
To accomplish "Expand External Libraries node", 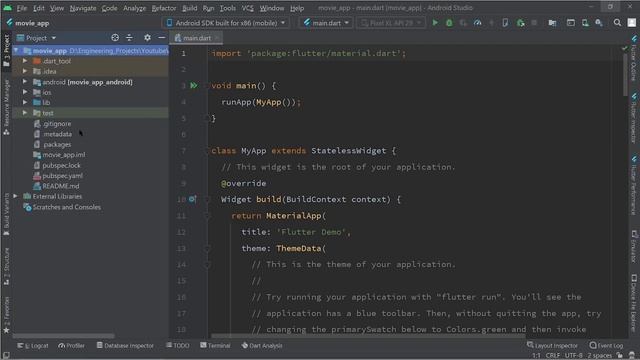I will [16, 196].
